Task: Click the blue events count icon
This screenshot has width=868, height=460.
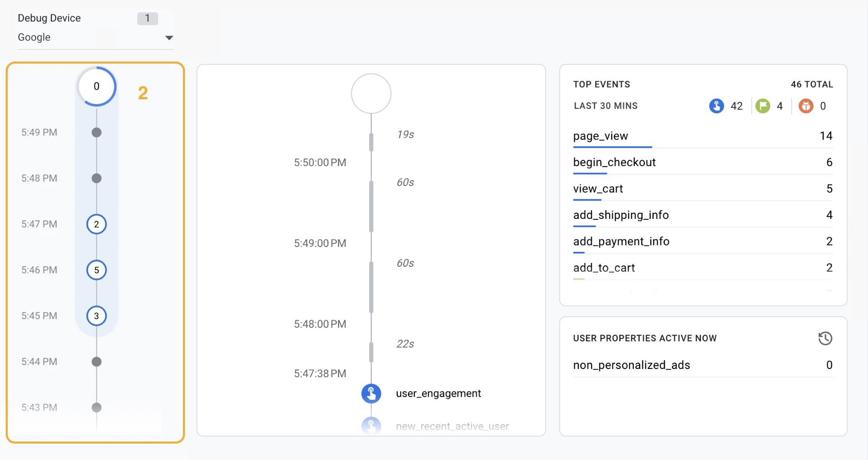Action: (716, 106)
